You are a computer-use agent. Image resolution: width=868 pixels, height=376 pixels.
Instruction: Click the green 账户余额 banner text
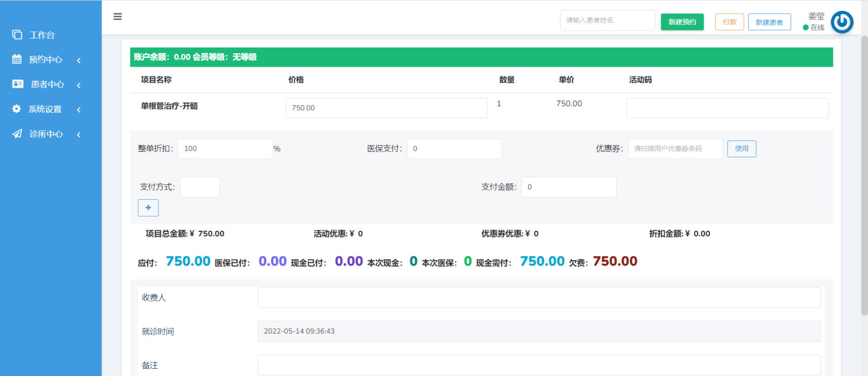click(x=195, y=57)
